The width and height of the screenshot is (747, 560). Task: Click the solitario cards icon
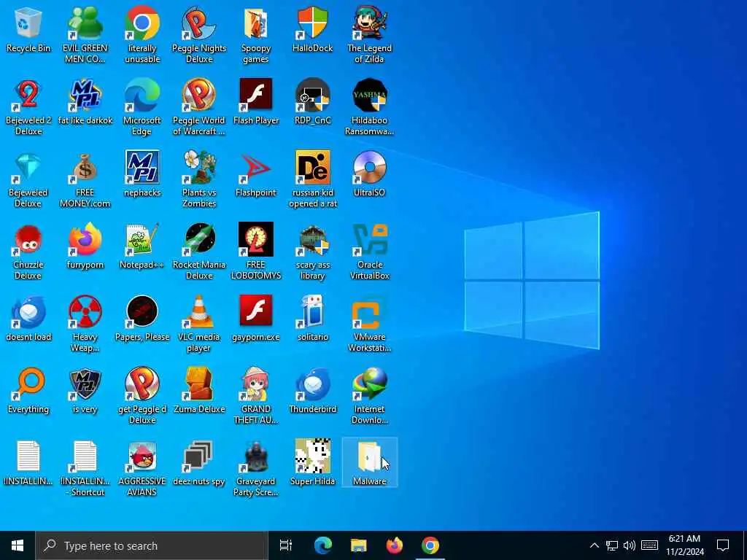pyautogui.click(x=313, y=319)
